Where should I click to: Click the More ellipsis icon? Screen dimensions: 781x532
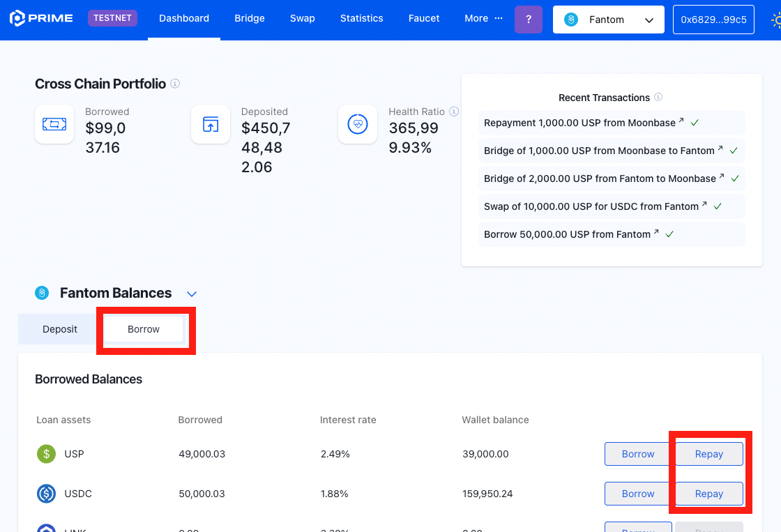[499, 18]
